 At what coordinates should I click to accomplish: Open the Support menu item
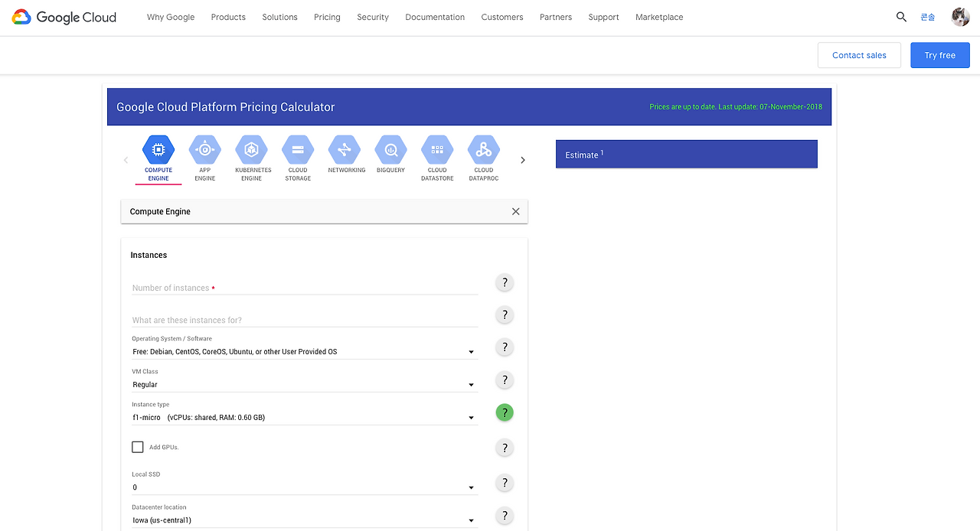point(603,17)
